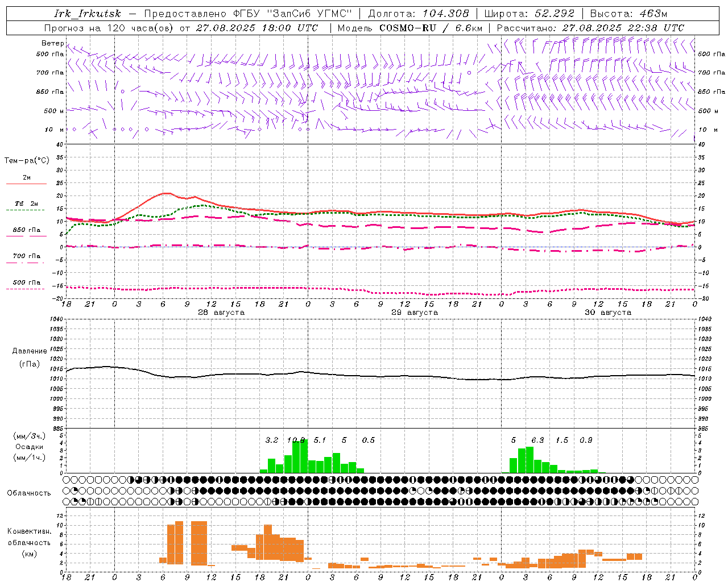Click the 29 августа date label
Screen dimensions: 728x582
(x=415, y=313)
